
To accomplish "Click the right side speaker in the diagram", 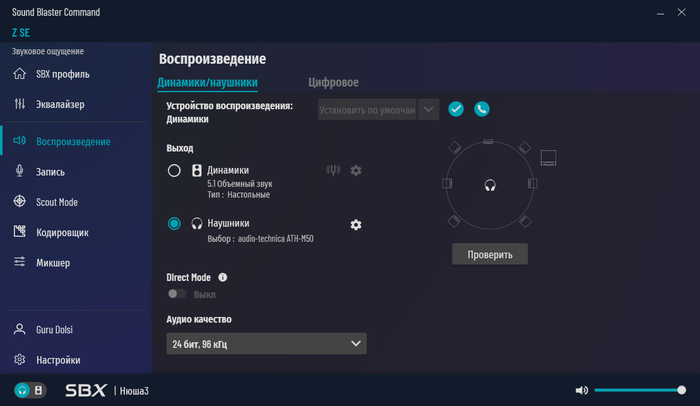I will click(533, 184).
